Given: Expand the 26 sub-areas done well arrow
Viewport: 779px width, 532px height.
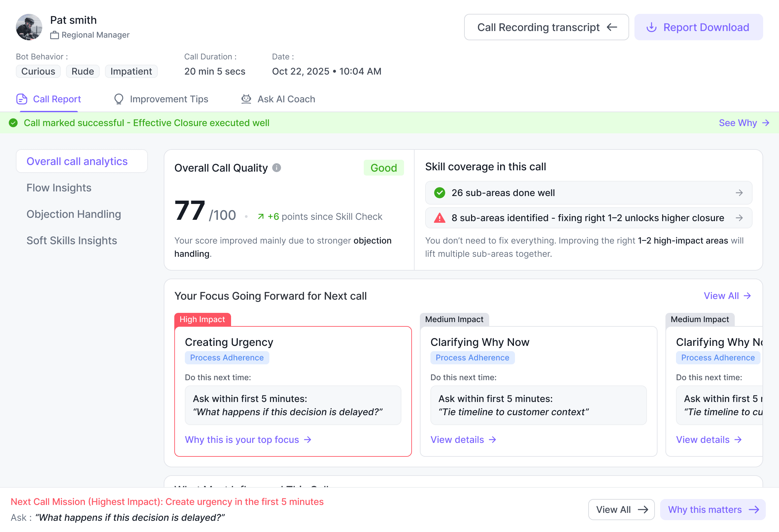Looking at the screenshot, I should [739, 193].
